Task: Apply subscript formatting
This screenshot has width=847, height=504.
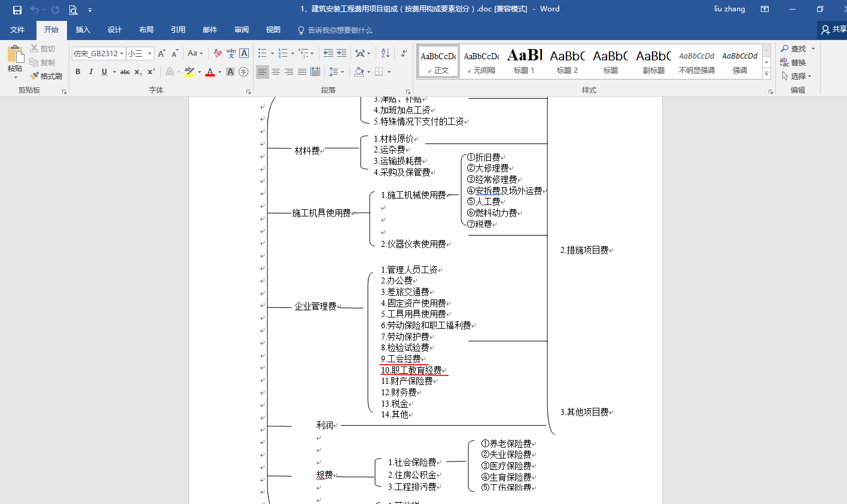Action: (x=138, y=72)
